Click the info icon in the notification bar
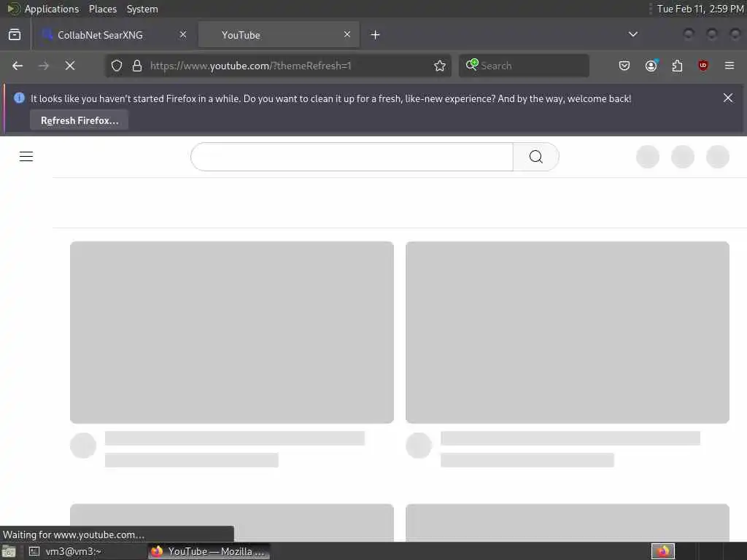The image size is (747, 560). [19, 98]
